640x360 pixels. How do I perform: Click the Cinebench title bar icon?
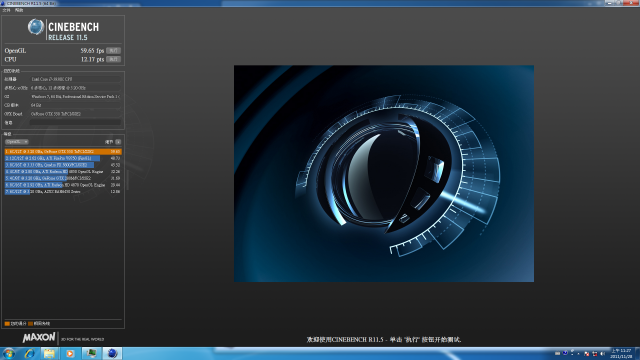pyautogui.click(x=3, y=3)
